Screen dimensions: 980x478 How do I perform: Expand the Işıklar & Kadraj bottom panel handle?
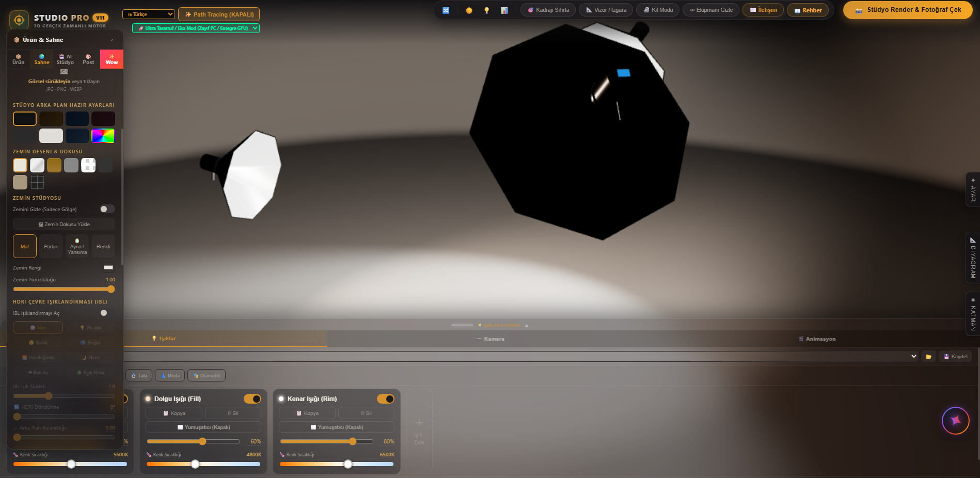[490, 325]
